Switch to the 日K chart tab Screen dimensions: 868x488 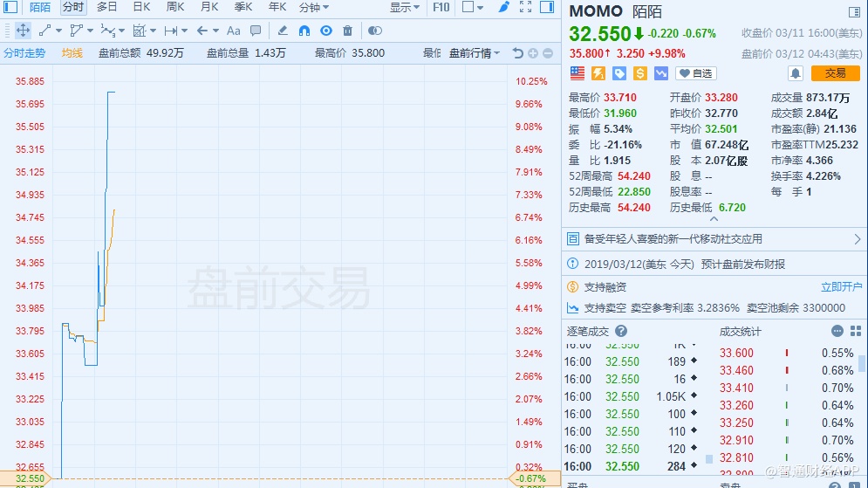coord(141,7)
